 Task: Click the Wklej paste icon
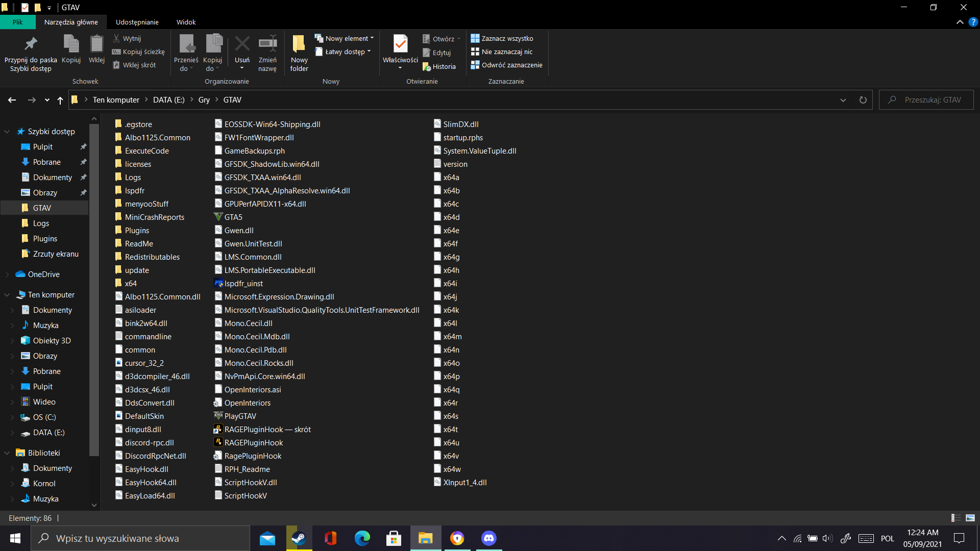point(96,44)
